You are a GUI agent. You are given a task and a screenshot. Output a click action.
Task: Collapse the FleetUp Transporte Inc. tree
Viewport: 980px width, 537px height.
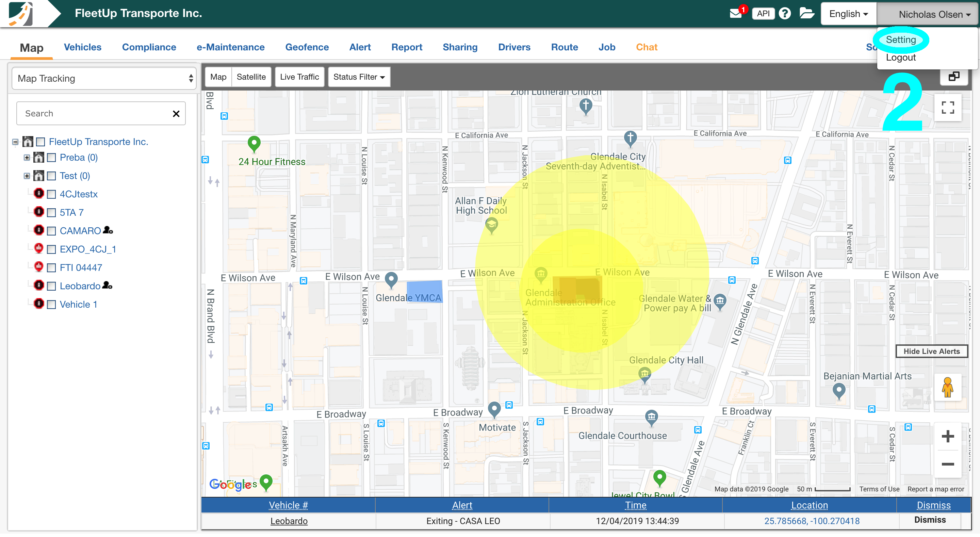pyautogui.click(x=15, y=142)
